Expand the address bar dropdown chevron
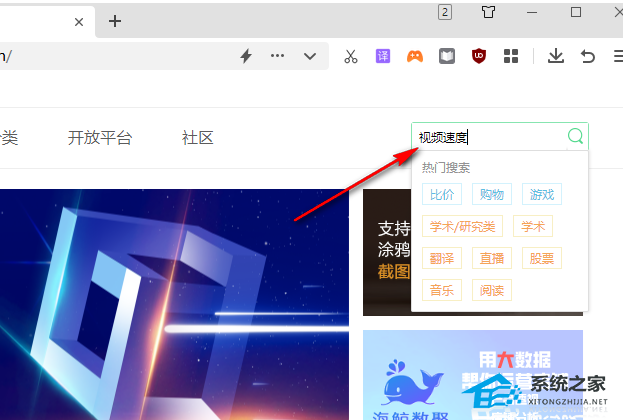 coord(310,56)
